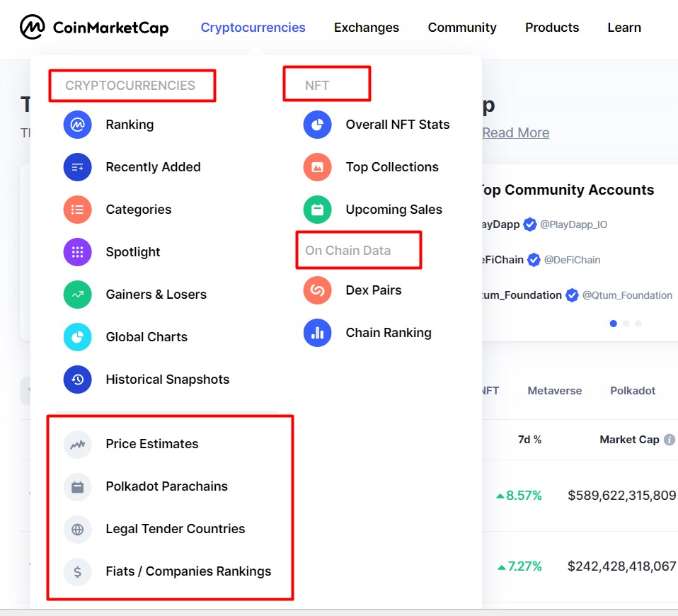678x616 pixels.
Task: Open the Learn nav menu
Action: click(x=624, y=27)
